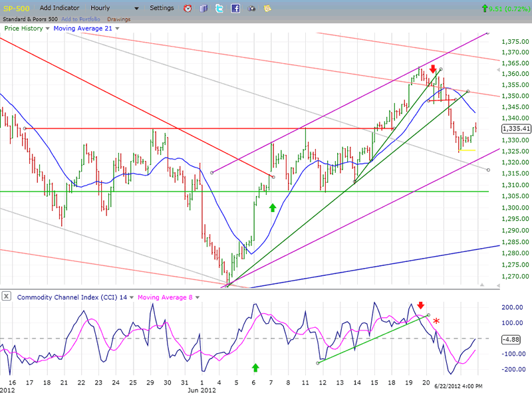The height and width of the screenshot is (393, 532).
Task: Open the Settings menu
Action: pos(161,8)
